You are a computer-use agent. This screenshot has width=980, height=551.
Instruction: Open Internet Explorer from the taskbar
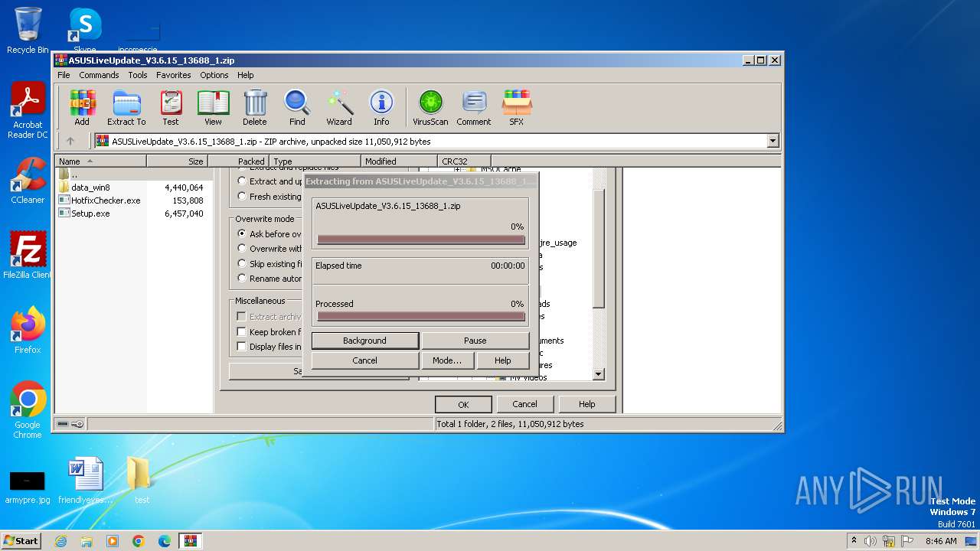click(60, 541)
